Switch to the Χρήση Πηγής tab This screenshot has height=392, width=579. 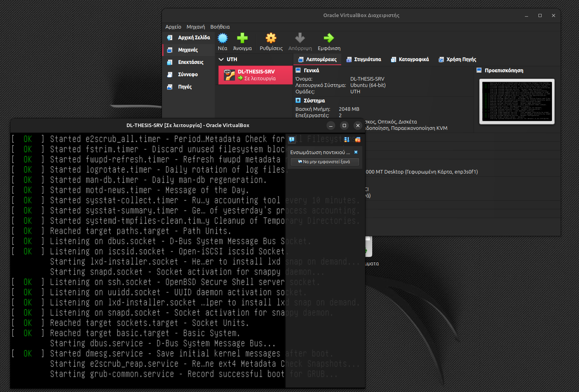click(x=457, y=59)
